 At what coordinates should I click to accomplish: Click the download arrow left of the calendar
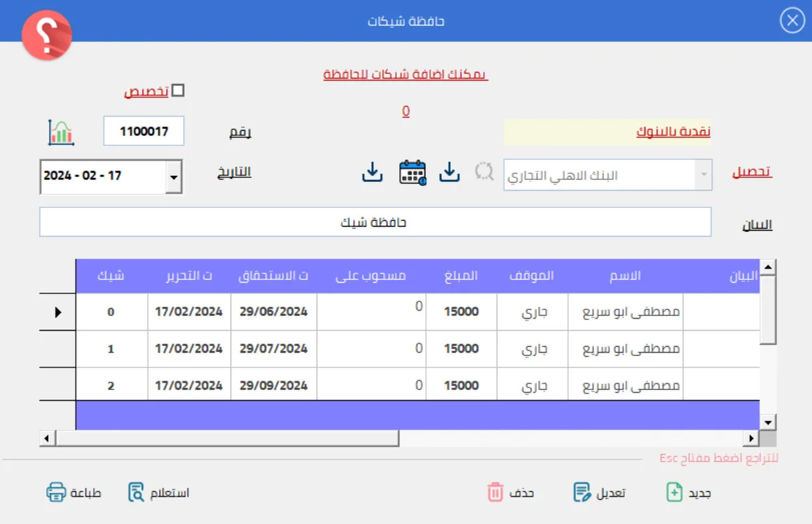pyautogui.click(x=373, y=173)
